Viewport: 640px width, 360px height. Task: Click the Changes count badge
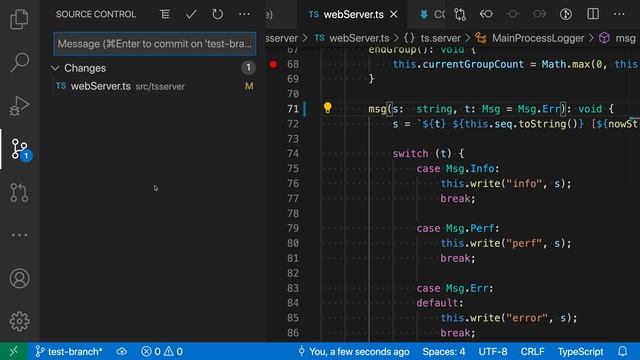click(248, 68)
